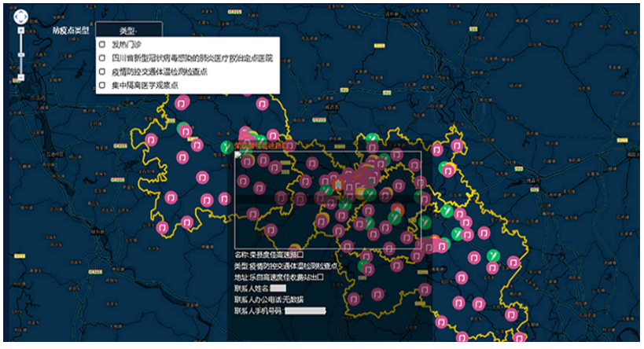
Task: Open the 类型 dropdown
Action: pyautogui.click(x=129, y=30)
